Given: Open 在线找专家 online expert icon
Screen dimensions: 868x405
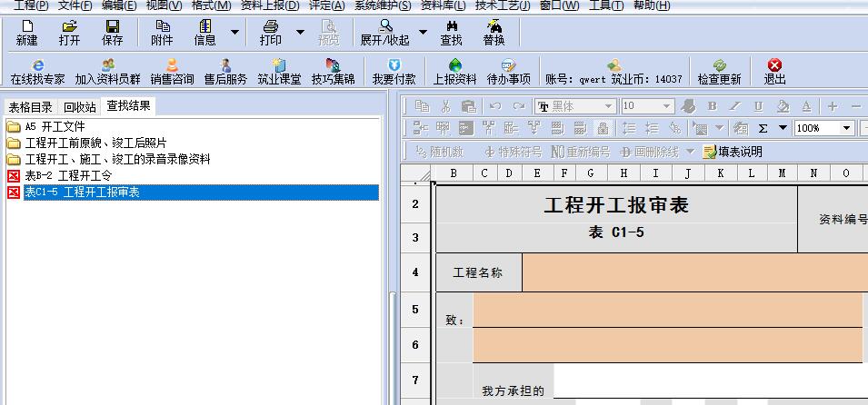Looking at the screenshot, I should pyautogui.click(x=37, y=71).
